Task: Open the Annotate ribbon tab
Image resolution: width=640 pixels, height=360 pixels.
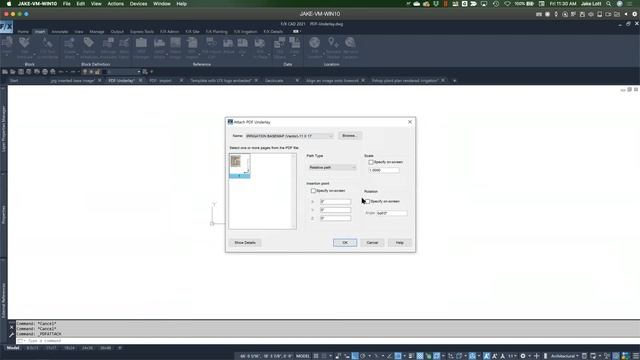Action: 60,31
